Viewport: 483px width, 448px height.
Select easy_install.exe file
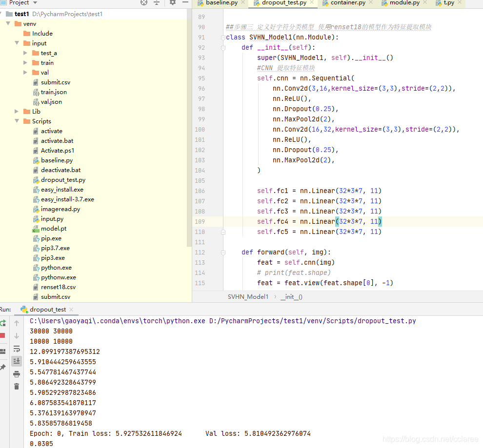click(62, 190)
